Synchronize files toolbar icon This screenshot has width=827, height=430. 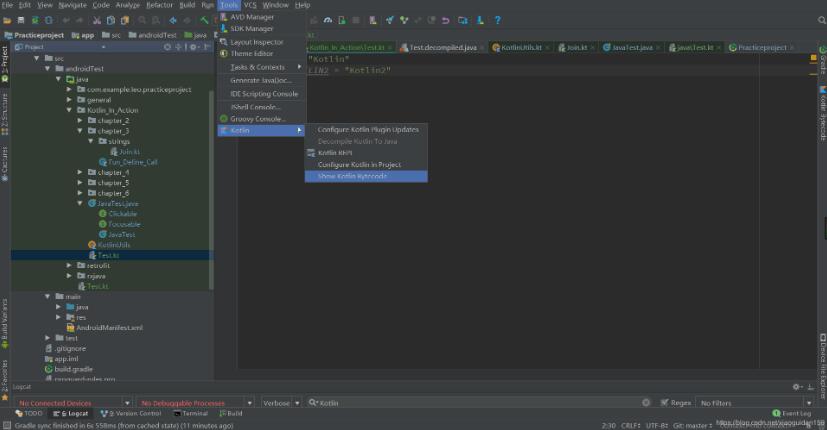(35, 20)
